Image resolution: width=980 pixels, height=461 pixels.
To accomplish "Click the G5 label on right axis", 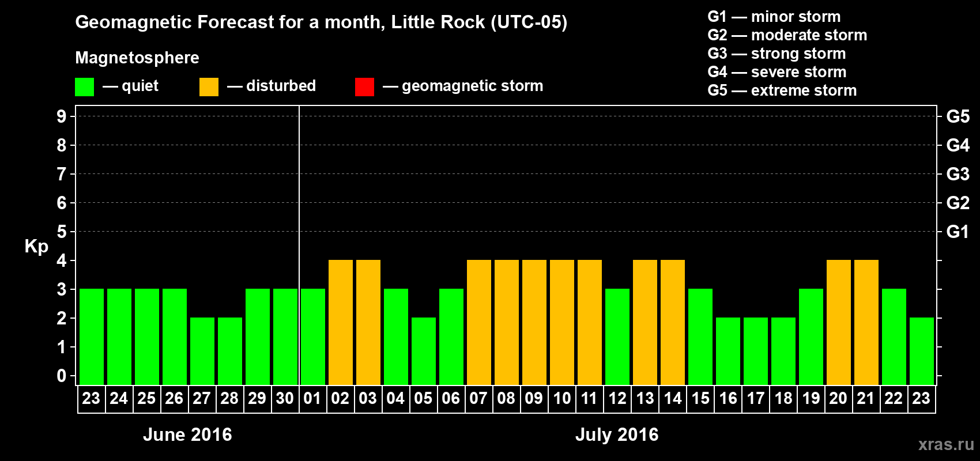I will (x=958, y=116).
